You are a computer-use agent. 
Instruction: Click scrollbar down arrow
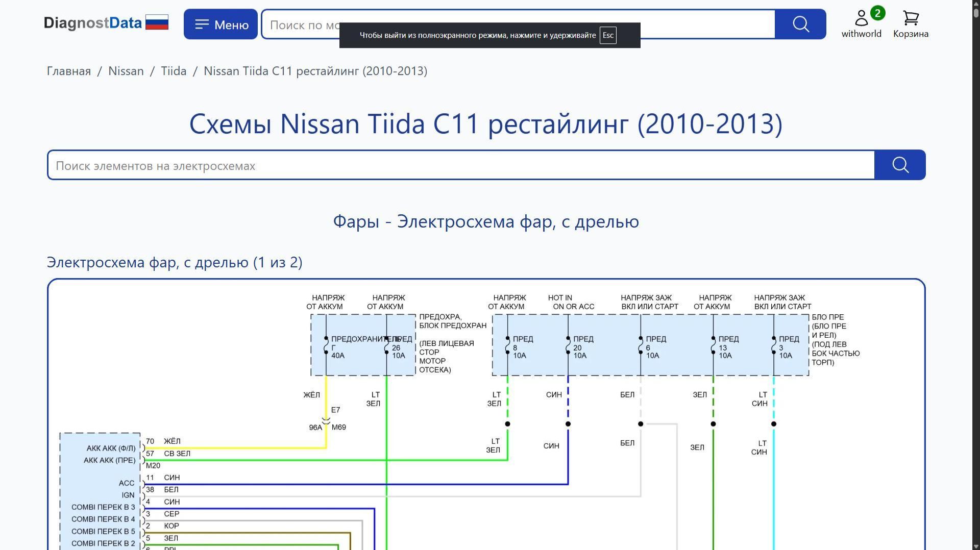pyautogui.click(x=976, y=546)
